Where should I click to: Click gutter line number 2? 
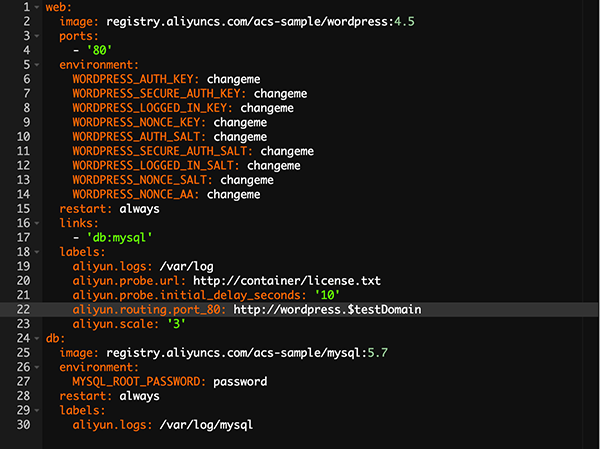26,21
